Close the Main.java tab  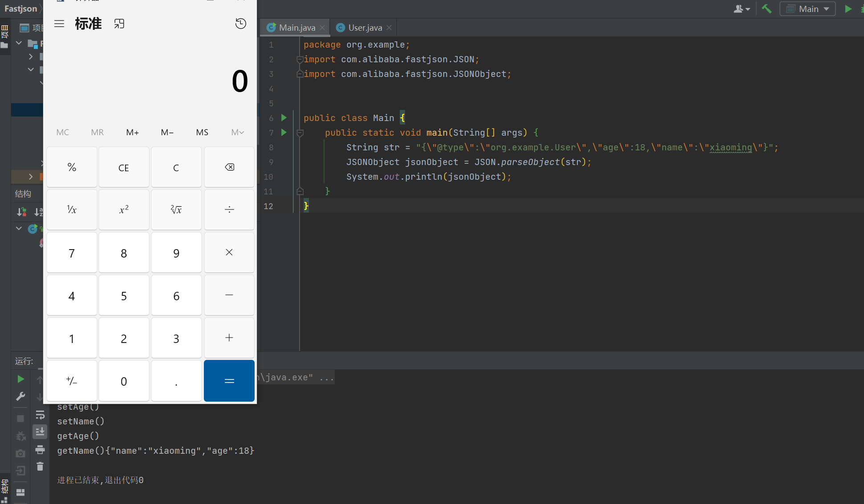coord(322,28)
